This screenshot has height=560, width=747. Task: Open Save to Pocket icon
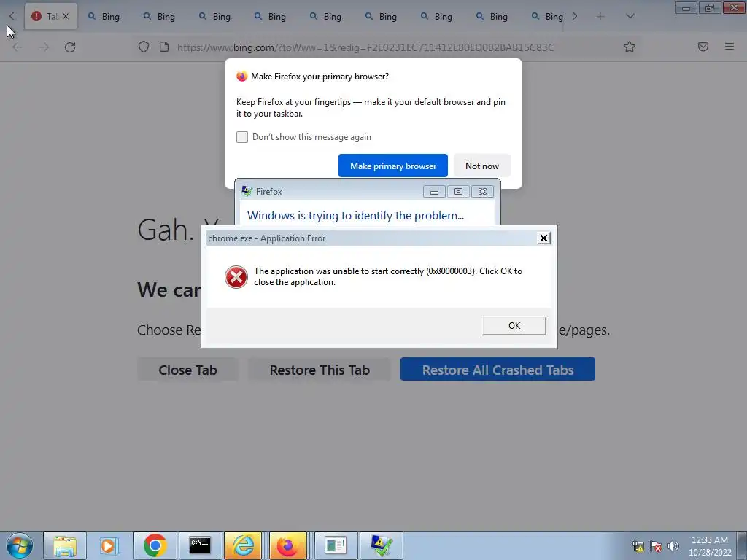click(703, 47)
